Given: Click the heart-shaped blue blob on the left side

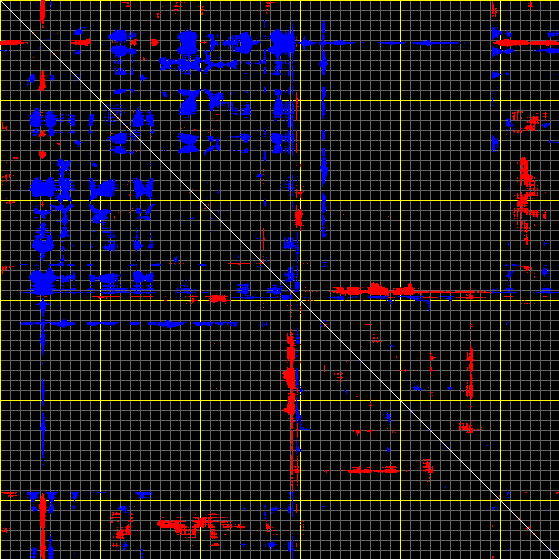Looking at the screenshot, I should (43, 280).
